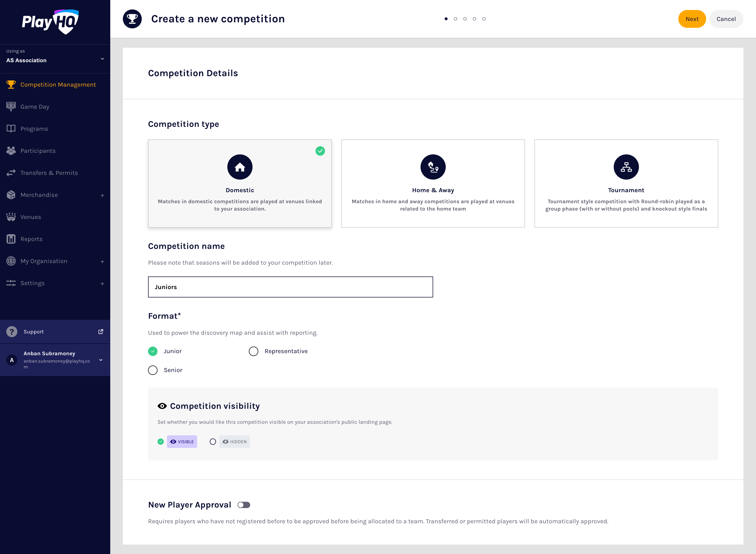Screen dimensions: 756x554
Task: Click the Programs book icon
Action: (x=11, y=128)
